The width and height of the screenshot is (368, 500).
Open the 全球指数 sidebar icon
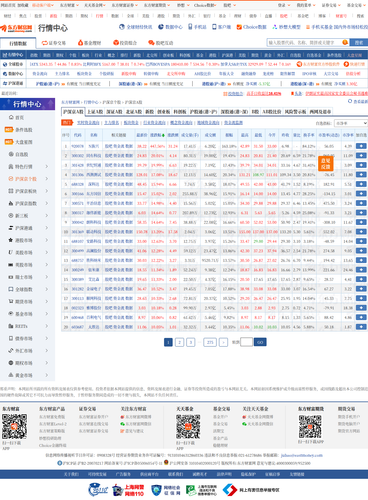coord(11,289)
